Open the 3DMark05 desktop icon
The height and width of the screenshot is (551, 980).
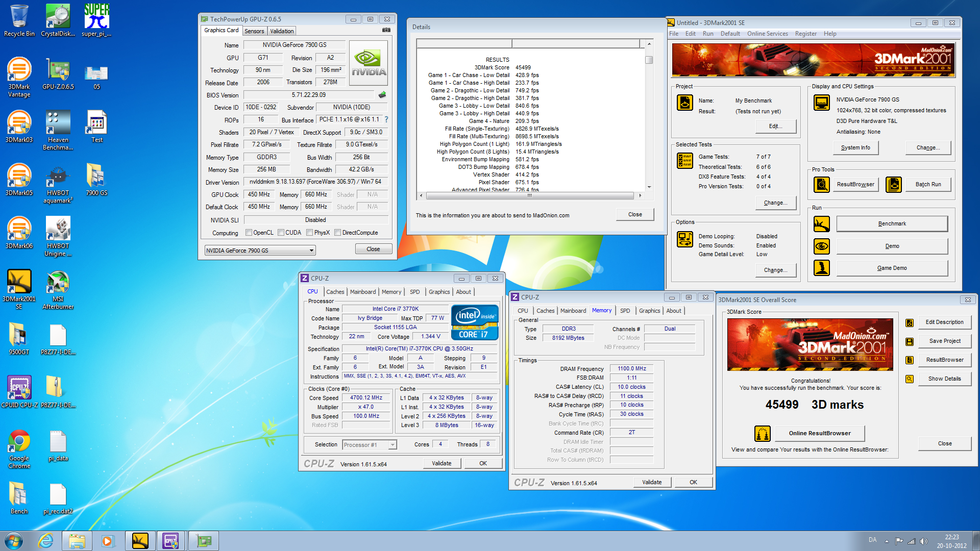(x=19, y=180)
